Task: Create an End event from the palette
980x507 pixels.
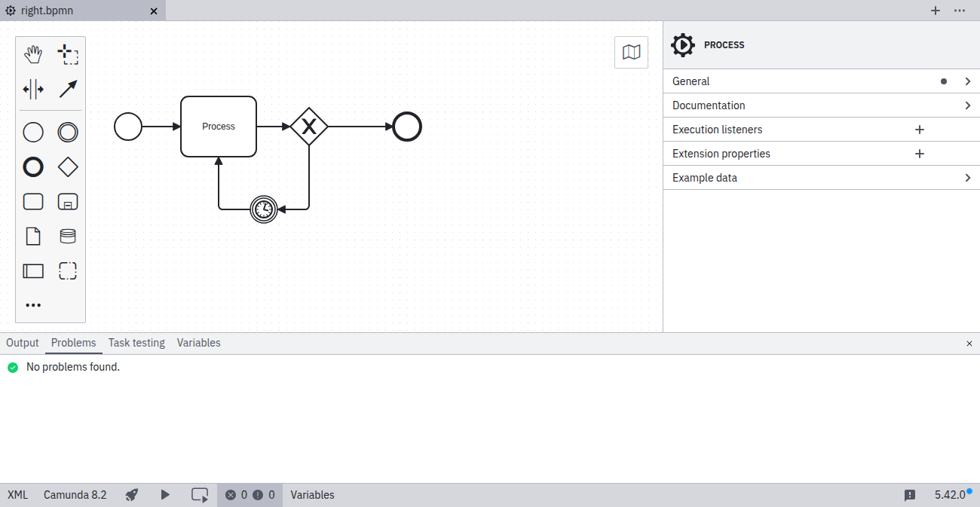Action: pos(33,166)
